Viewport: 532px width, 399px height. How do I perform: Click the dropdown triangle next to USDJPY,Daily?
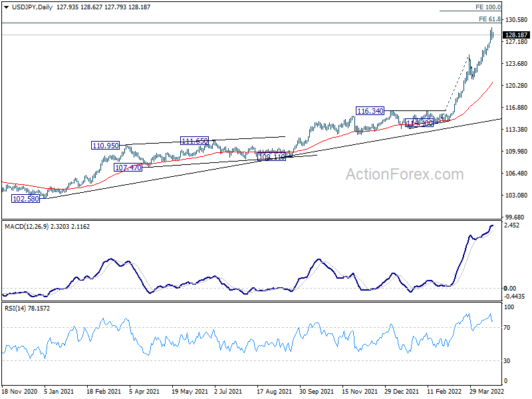click(6, 7)
